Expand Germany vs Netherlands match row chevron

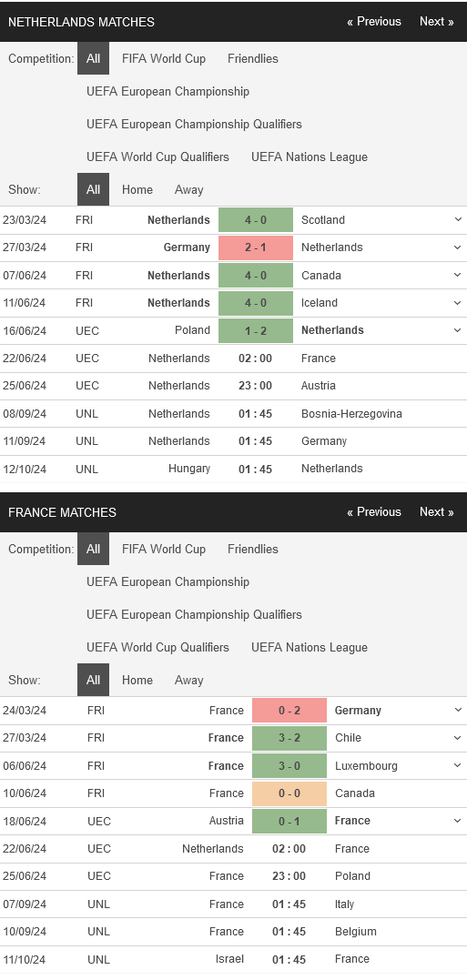click(x=458, y=248)
